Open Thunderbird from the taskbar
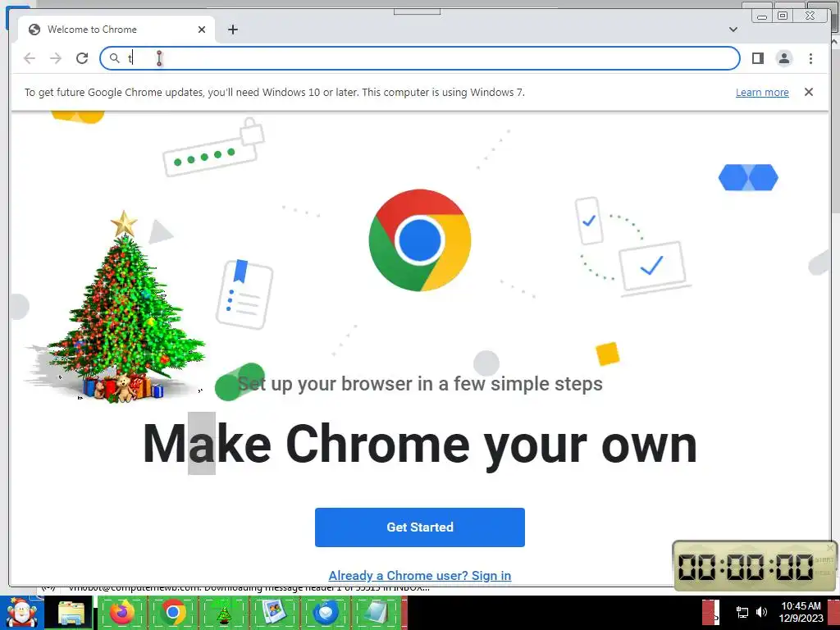The image size is (840, 630). [325, 613]
